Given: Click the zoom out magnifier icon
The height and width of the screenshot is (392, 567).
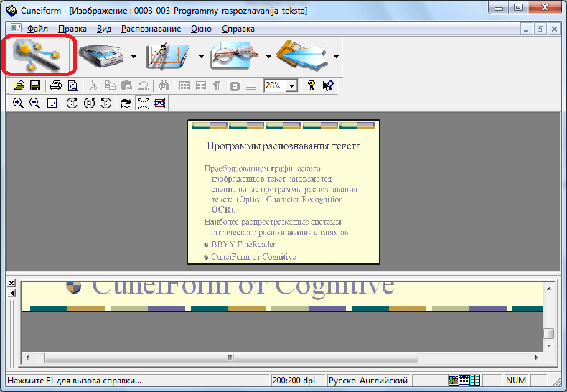Looking at the screenshot, I should 34,103.
